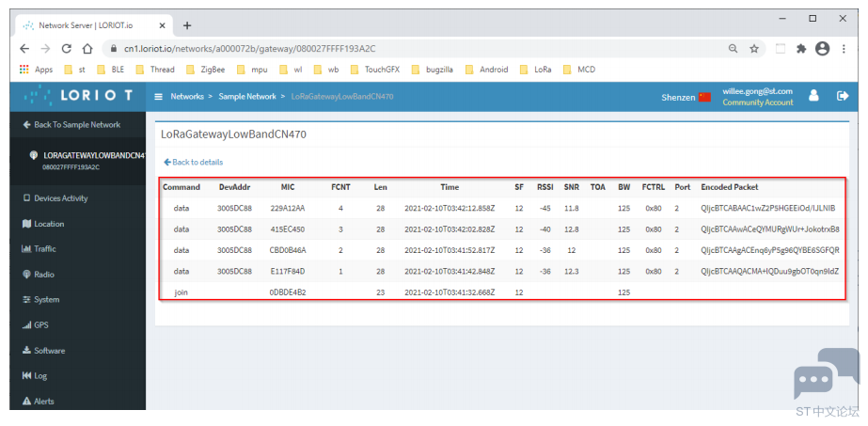Click time 2021-02-10T03:42:12.858Z
This screenshot has width=868, height=426.
[x=450, y=208]
